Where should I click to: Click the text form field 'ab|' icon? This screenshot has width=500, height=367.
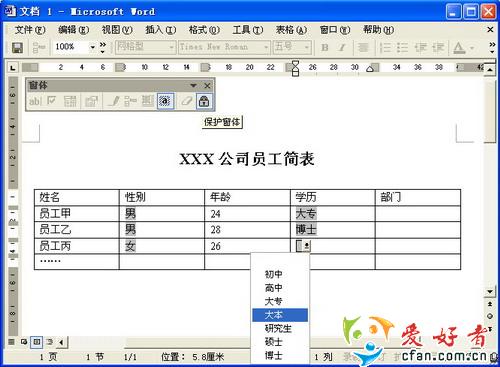(x=35, y=101)
